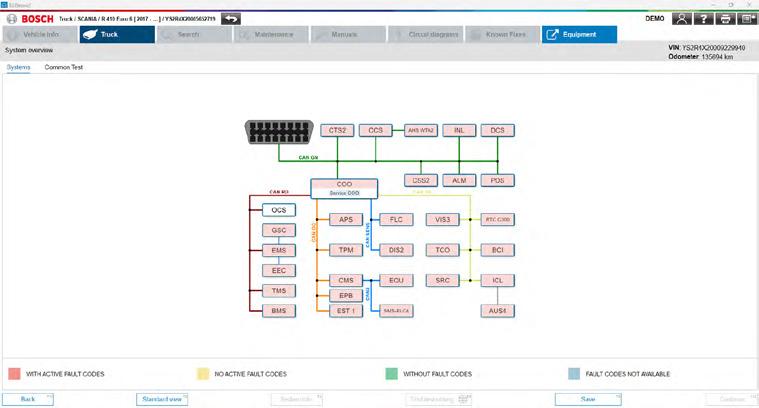Select the EMS control unit block
Image resolution: width=759 pixels, height=408 pixels.
(279, 250)
